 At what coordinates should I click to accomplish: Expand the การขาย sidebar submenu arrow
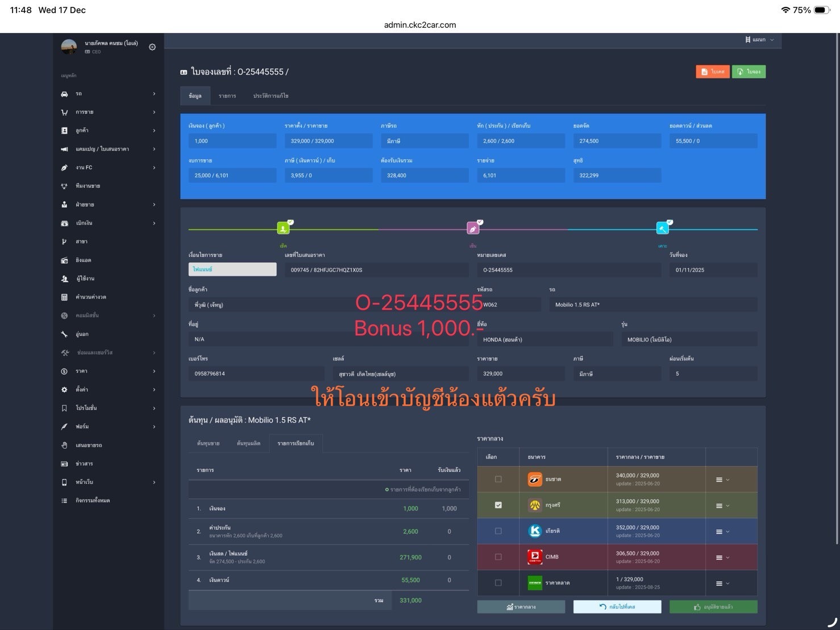coord(154,112)
